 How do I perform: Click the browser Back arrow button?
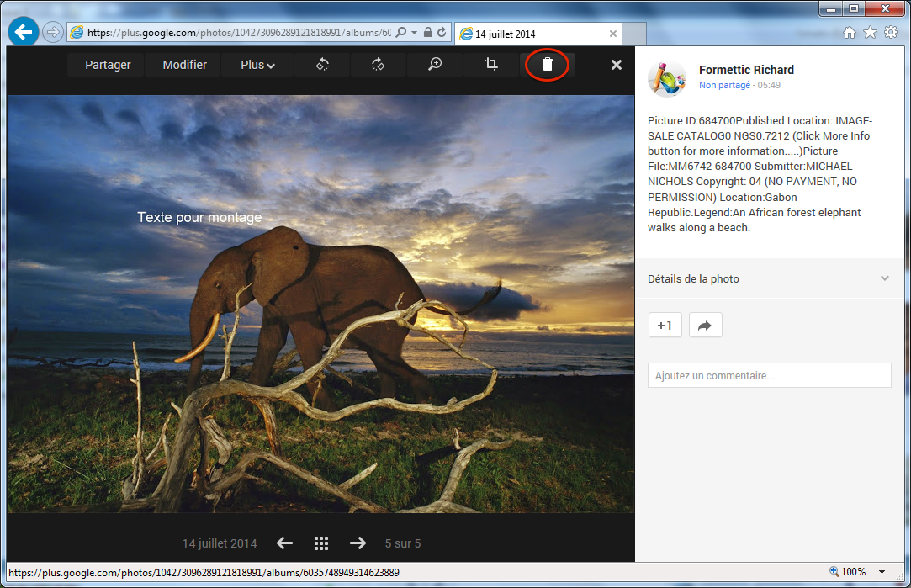coord(24,32)
